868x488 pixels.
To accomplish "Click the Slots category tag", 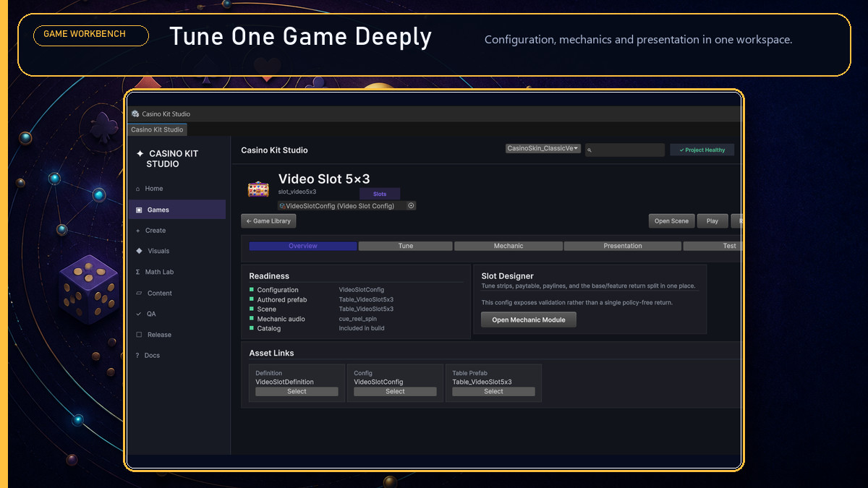I will (x=380, y=194).
